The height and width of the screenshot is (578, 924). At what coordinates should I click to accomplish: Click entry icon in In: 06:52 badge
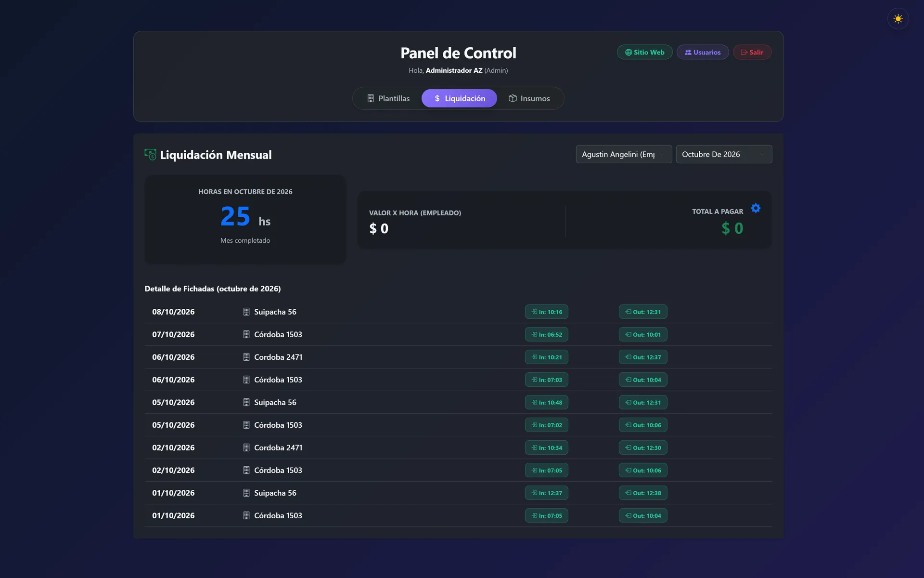point(534,334)
